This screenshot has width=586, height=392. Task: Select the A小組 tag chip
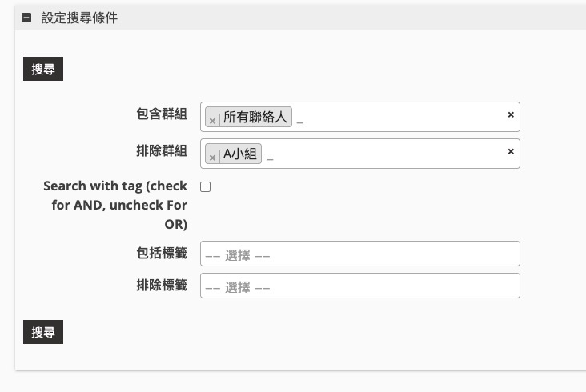[x=241, y=154]
